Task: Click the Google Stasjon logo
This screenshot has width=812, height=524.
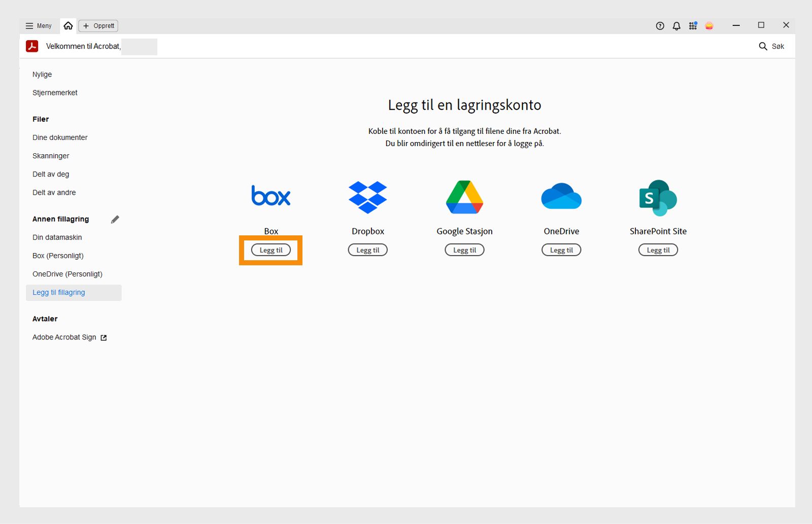Action: tap(464, 197)
